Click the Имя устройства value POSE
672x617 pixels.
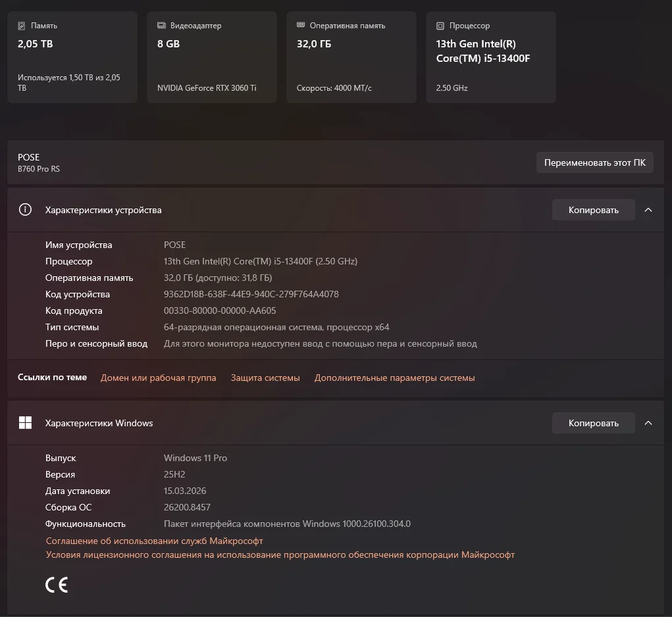[x=174, y=245]
